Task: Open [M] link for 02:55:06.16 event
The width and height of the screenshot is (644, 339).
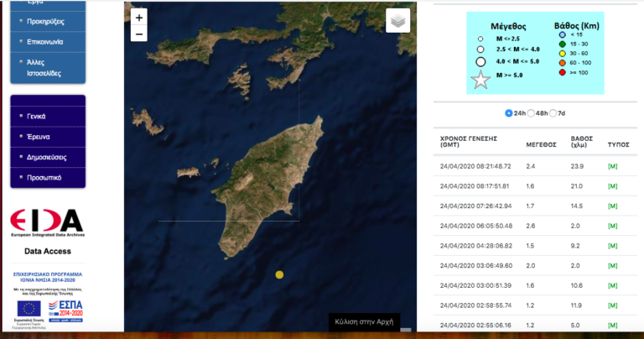Action: point(612,325)
